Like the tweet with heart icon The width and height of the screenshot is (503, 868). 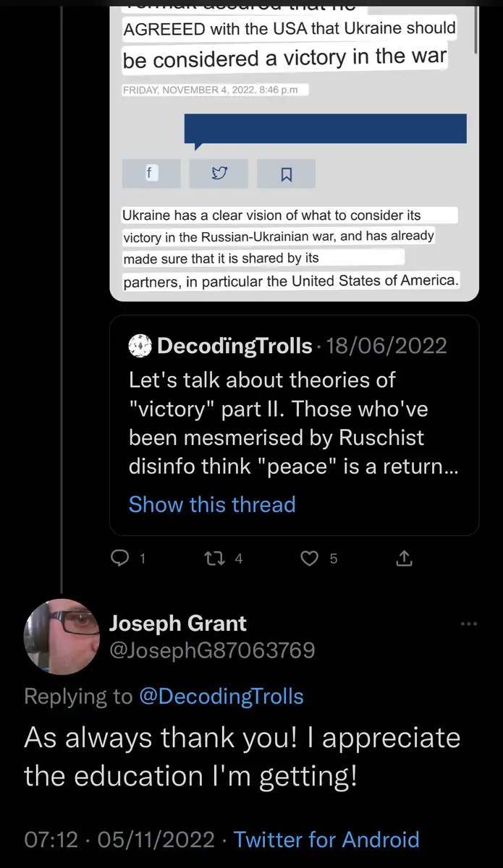click(310, 558)
